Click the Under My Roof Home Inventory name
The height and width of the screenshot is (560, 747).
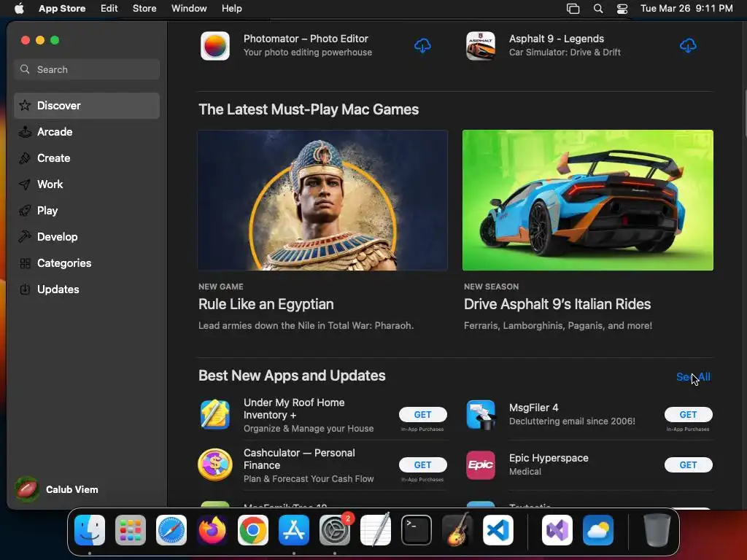coord(294,408)
